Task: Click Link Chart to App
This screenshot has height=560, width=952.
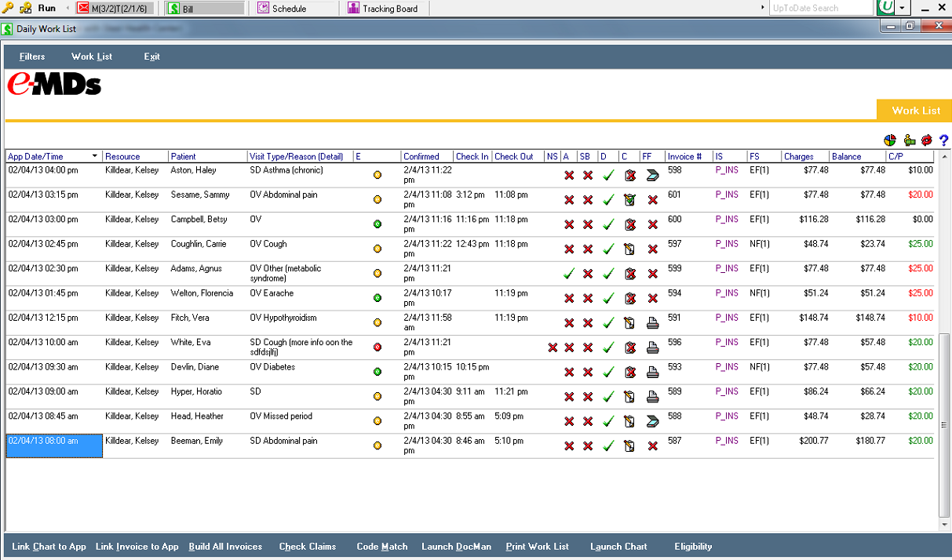Action: coord(49,547)
